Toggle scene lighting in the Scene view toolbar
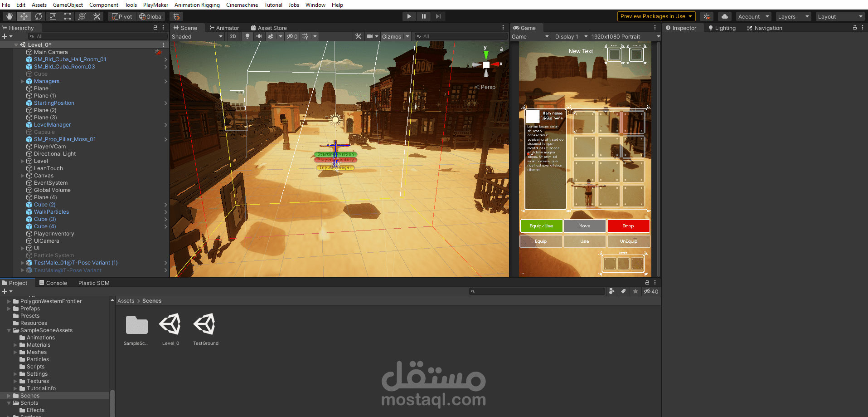868x417 pixels. 247,36
